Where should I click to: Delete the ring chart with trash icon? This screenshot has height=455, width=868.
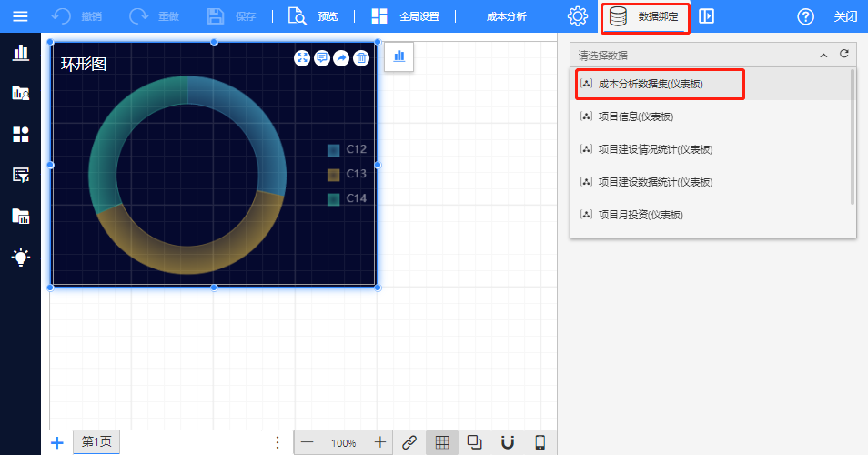(x=361, y=58)
